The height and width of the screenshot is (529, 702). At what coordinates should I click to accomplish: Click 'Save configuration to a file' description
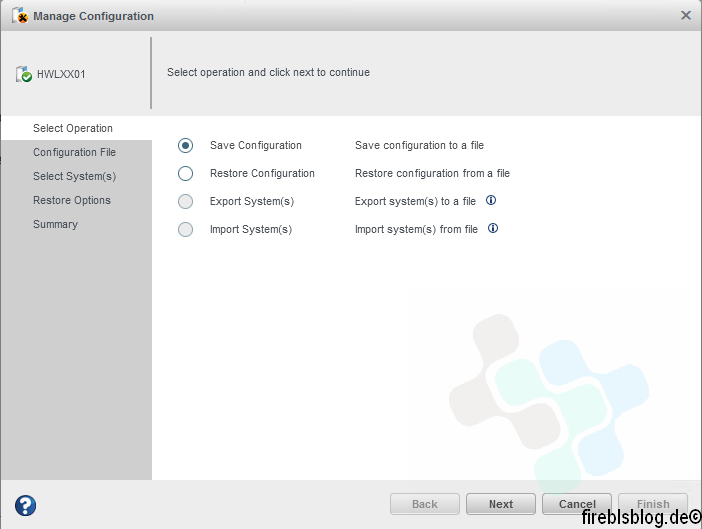pos(419,145)
